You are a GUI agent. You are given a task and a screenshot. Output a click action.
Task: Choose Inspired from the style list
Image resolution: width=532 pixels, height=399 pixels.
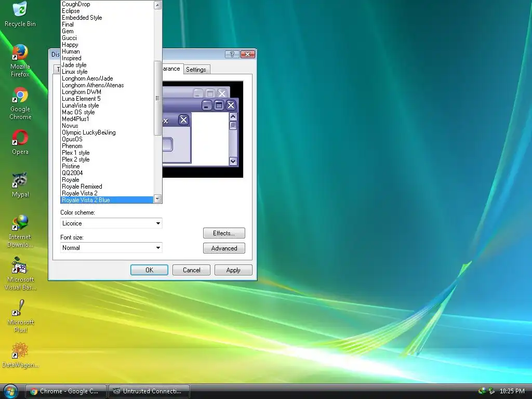tap(107, 58)
